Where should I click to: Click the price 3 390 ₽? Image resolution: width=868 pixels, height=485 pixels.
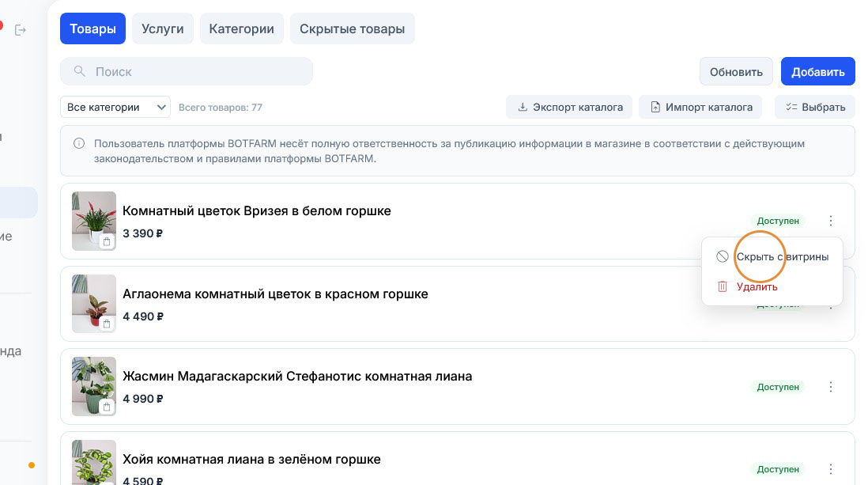click(x=143, y=233)
